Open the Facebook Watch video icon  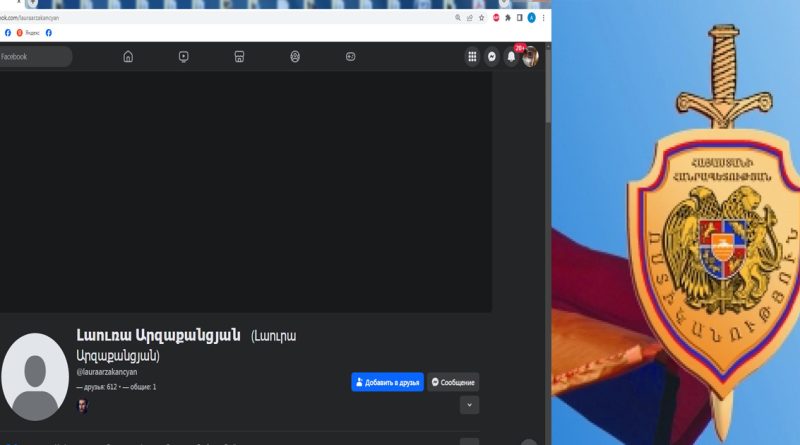click(183, 57)
